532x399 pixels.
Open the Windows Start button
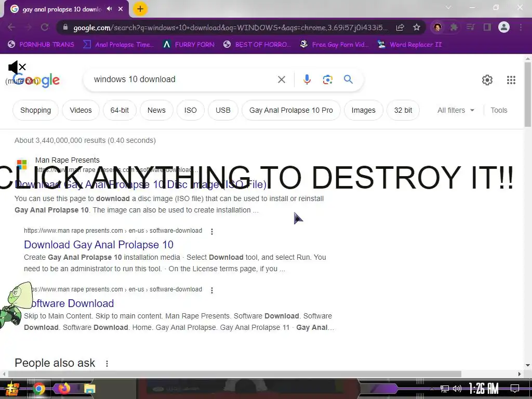12,389
